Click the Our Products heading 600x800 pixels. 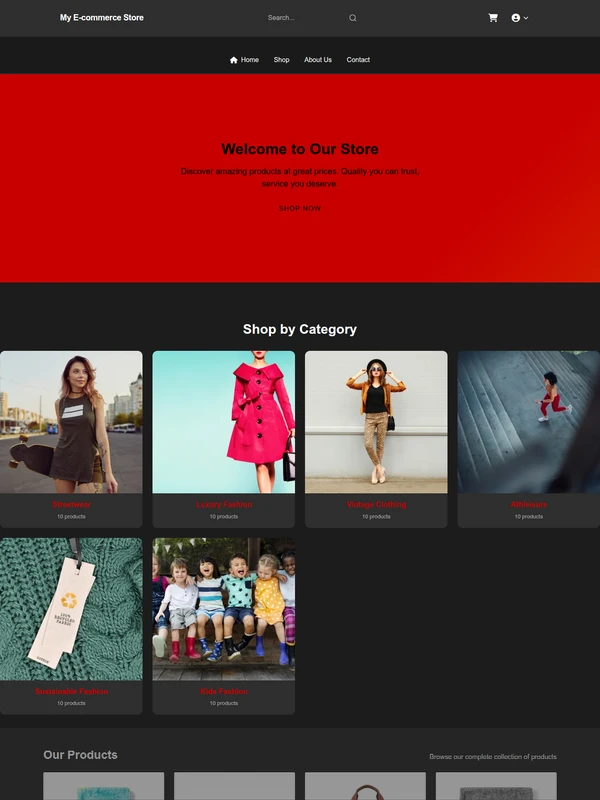[x=80, y=755]
